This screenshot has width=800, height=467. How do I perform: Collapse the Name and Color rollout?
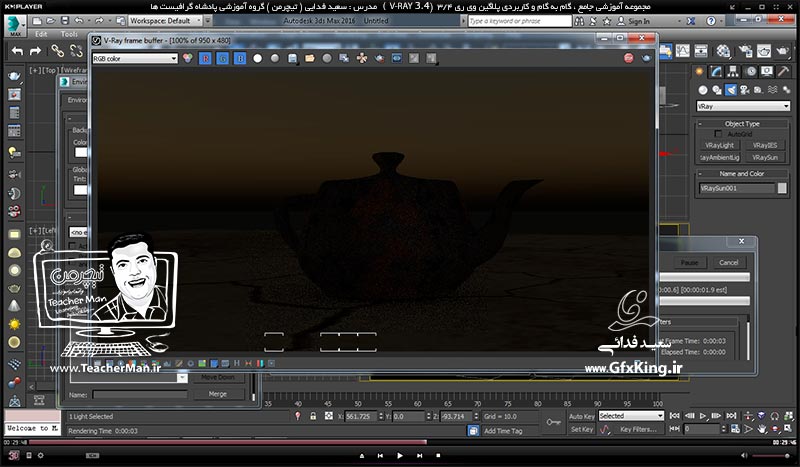700,174
